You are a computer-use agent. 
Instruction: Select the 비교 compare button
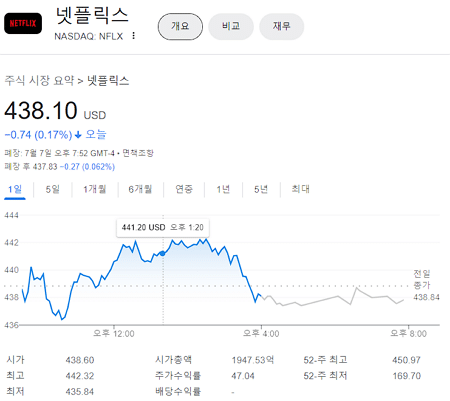coord(231,26)
